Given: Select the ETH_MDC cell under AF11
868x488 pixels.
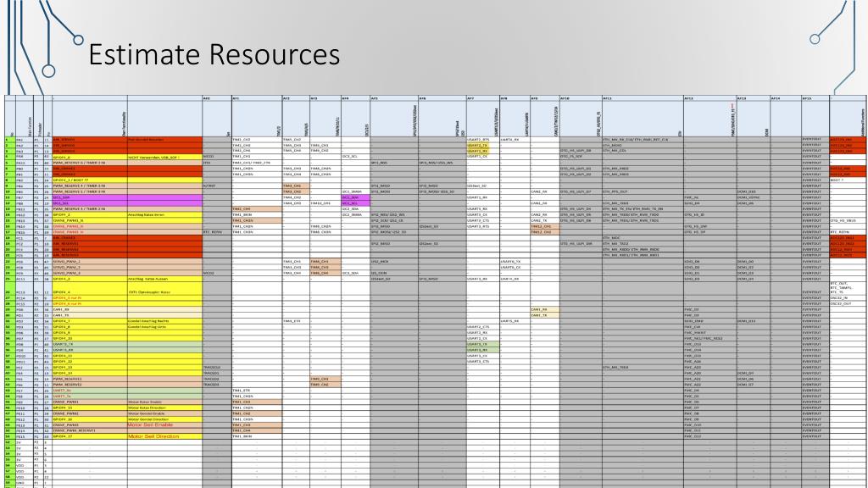Looking at the screenshot, I should point(643,238).
